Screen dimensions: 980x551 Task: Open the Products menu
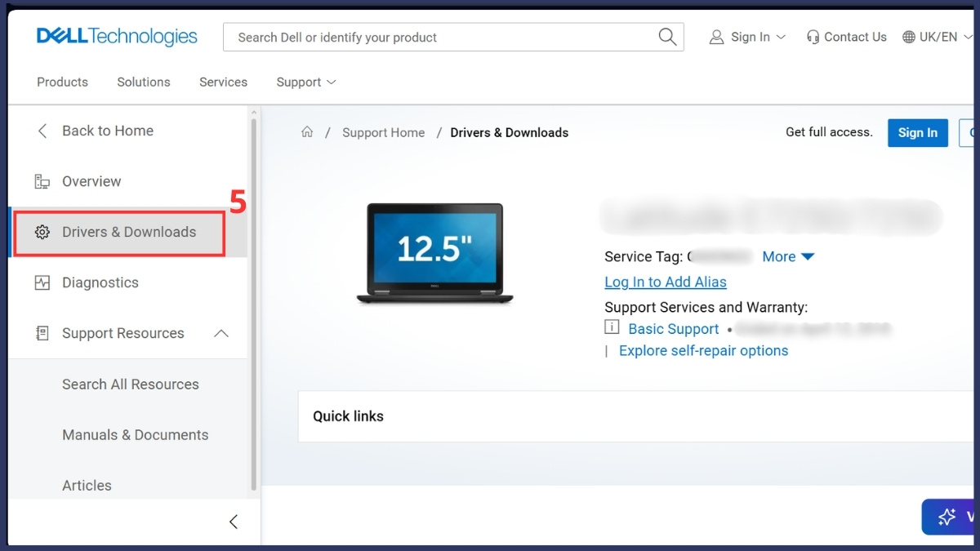62,82
